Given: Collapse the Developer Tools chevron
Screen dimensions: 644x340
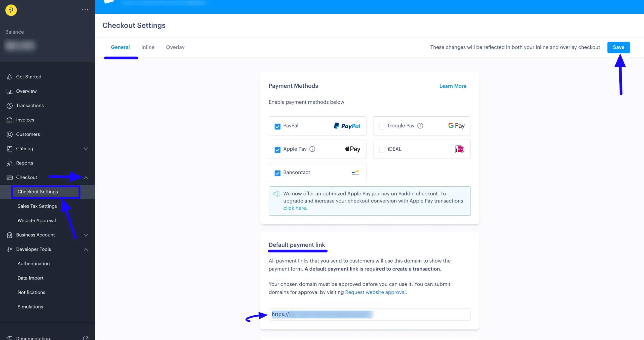Looking at the screenshot, I should [x=86, y=250].
